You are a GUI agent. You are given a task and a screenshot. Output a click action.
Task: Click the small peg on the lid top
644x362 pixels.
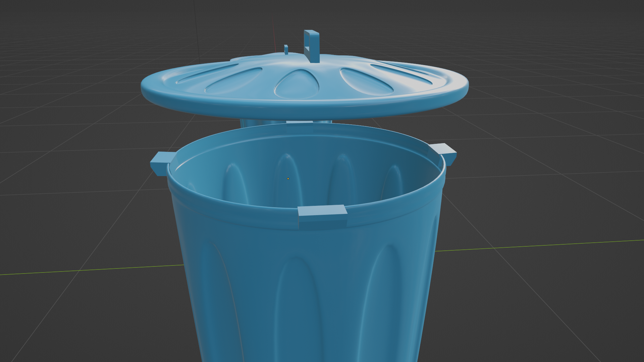click(286, 50)
